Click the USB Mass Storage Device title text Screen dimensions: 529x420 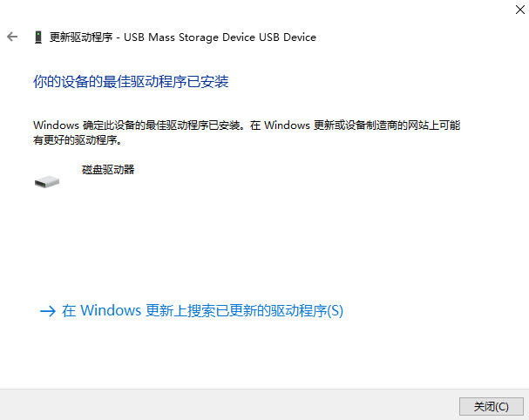[189, 37]
